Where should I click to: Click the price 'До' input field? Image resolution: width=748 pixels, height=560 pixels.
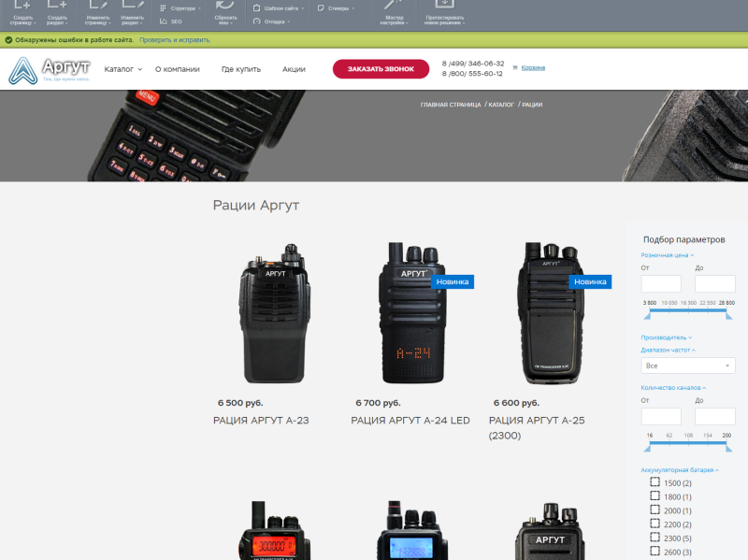[x=714, y=284]
